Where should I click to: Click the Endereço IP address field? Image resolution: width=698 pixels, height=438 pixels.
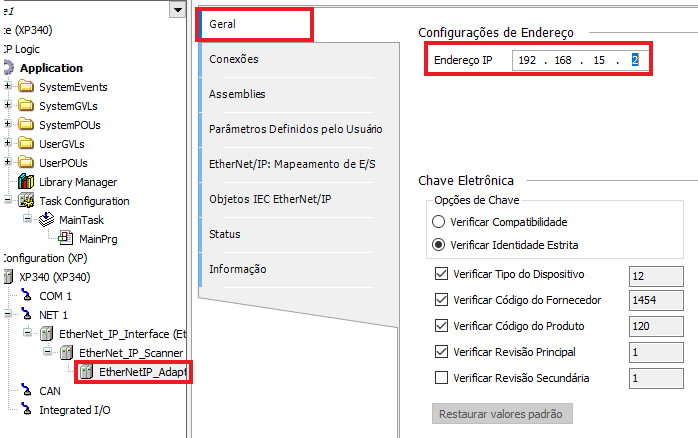pos(580,61)
